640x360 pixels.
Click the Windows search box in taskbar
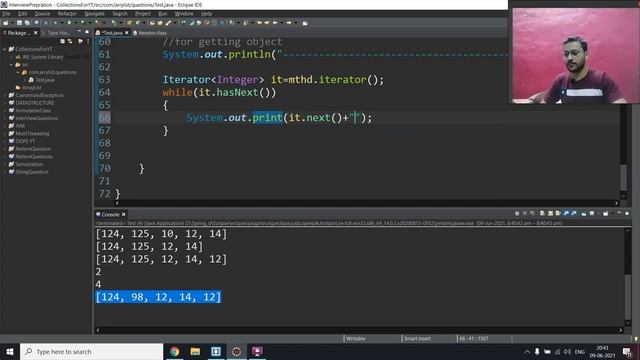(x=91, y=351)
